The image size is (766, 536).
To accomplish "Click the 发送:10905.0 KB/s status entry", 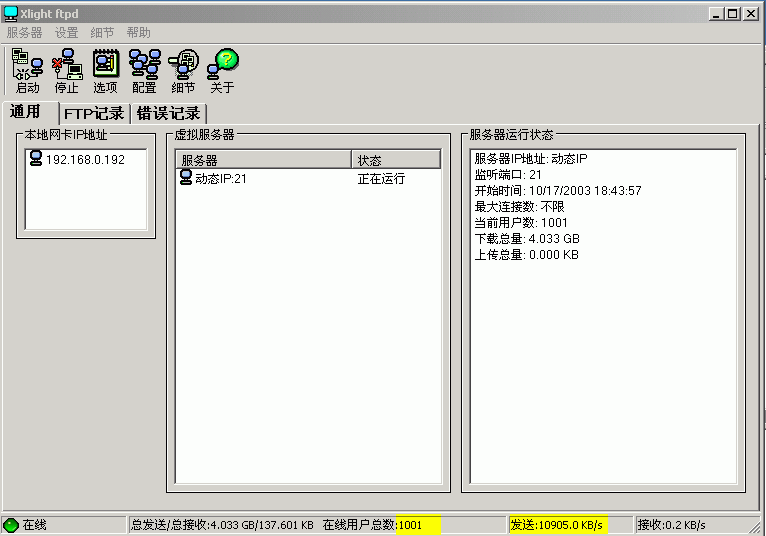I will point(556,525).
